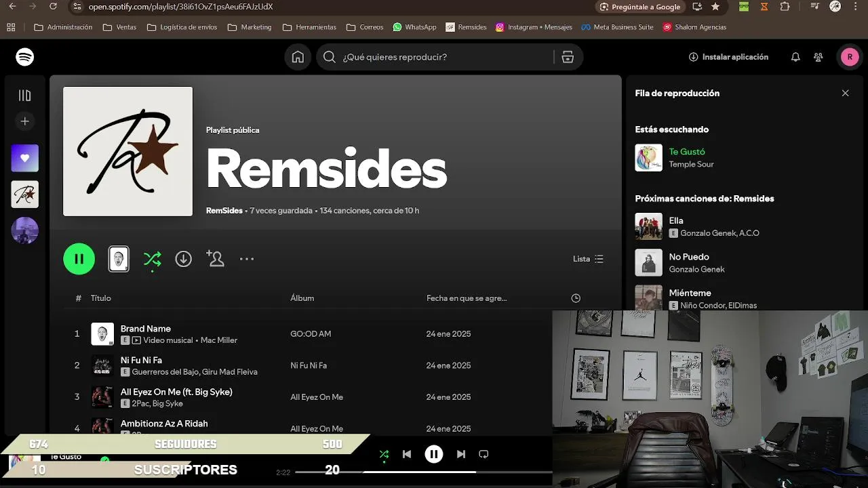Click Instalar aplicación button
Image resolution: width=868 pixels, height=488 pixels.
click(x=728, y=57)
